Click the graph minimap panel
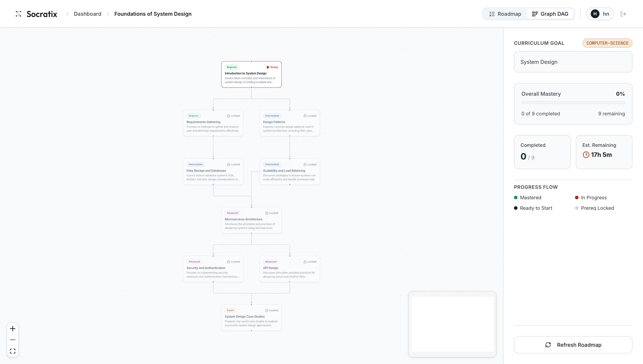 point(452,324)
